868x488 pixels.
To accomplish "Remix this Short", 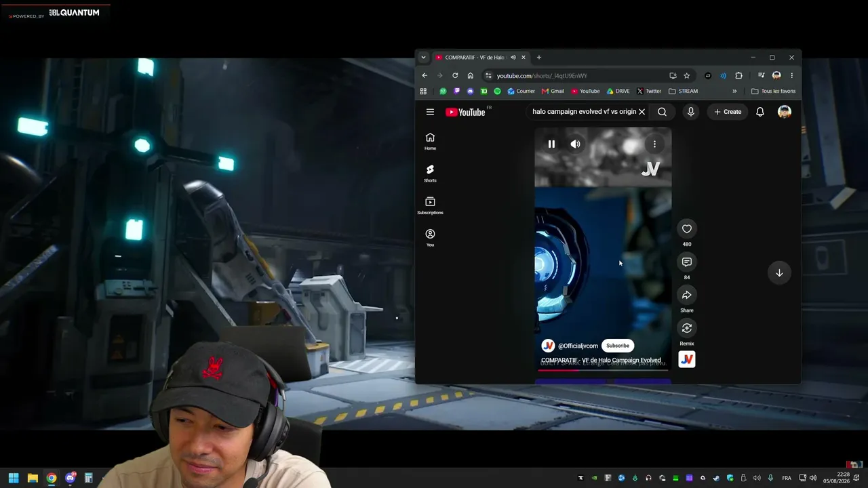I will [x=687, y=328].
